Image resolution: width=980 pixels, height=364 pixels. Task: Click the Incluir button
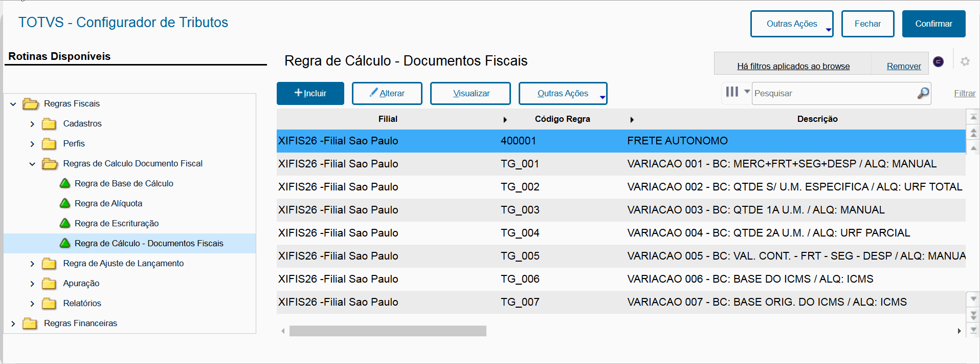[310, 93]
